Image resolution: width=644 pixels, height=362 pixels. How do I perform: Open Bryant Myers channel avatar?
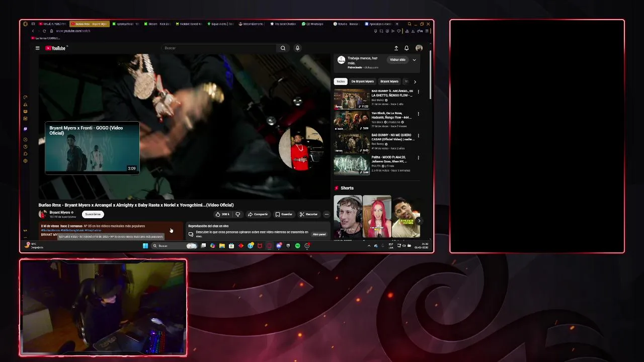pos(43,214)
